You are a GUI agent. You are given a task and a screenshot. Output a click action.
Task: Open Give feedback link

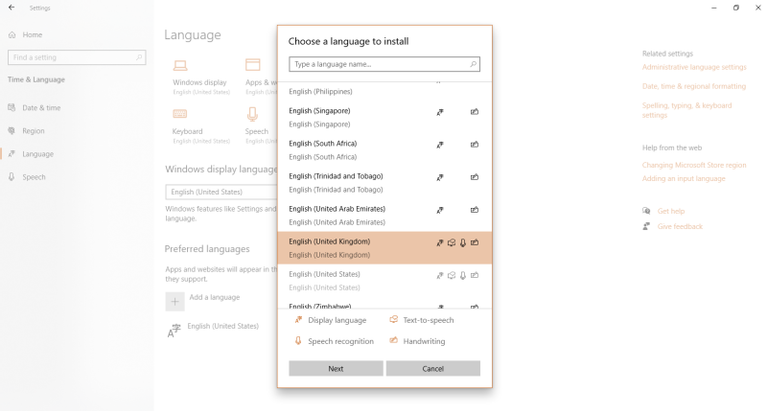pos(679,227)
